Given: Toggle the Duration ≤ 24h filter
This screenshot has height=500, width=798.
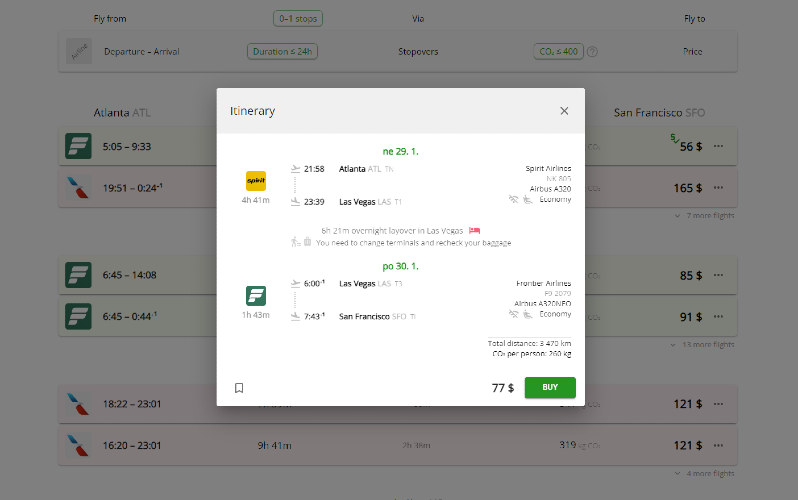Looking at the screenshot, I should [x=282, y=51].
